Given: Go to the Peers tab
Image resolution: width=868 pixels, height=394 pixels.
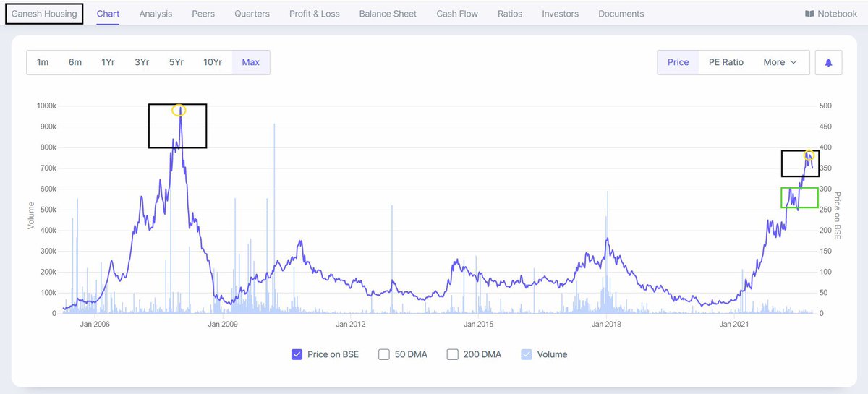Looking at the screenshot, I should (203, 14).
